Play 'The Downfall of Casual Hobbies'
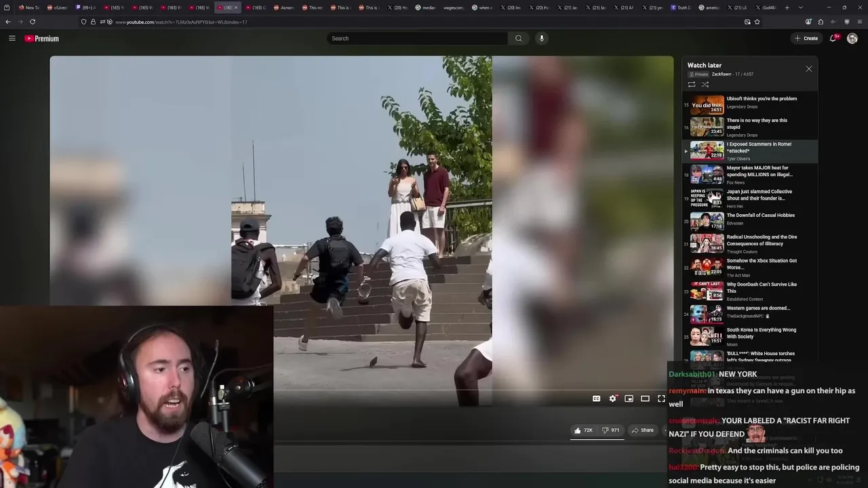Viewport: 868px width, 488px height. tap(749, 222)
